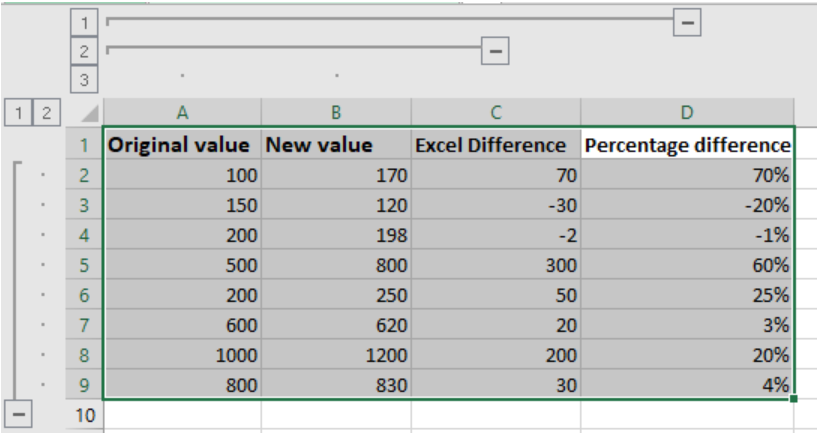The width and height of the screenshot is (817, 433).
Task: Select column D header
Action: tap(687, 113)
